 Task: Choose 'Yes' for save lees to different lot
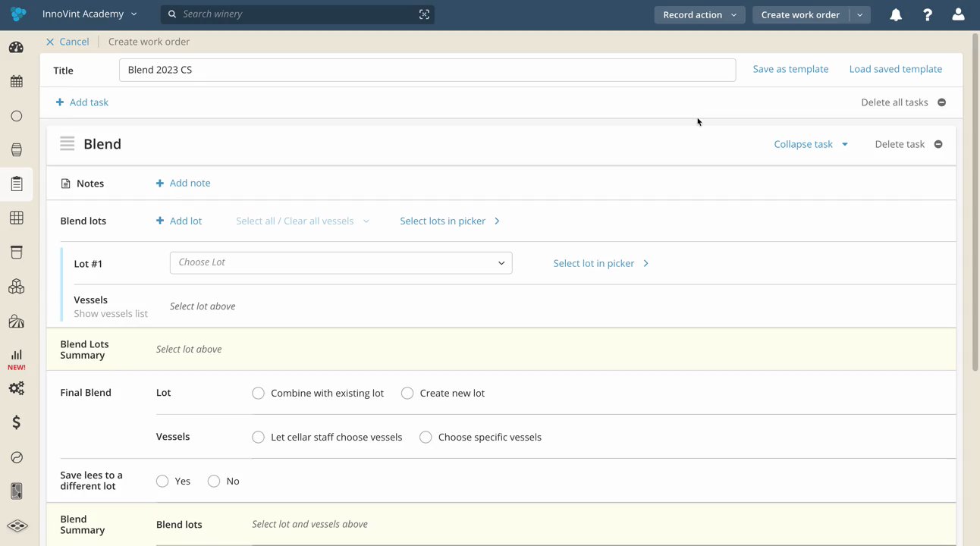coord(162,481)
